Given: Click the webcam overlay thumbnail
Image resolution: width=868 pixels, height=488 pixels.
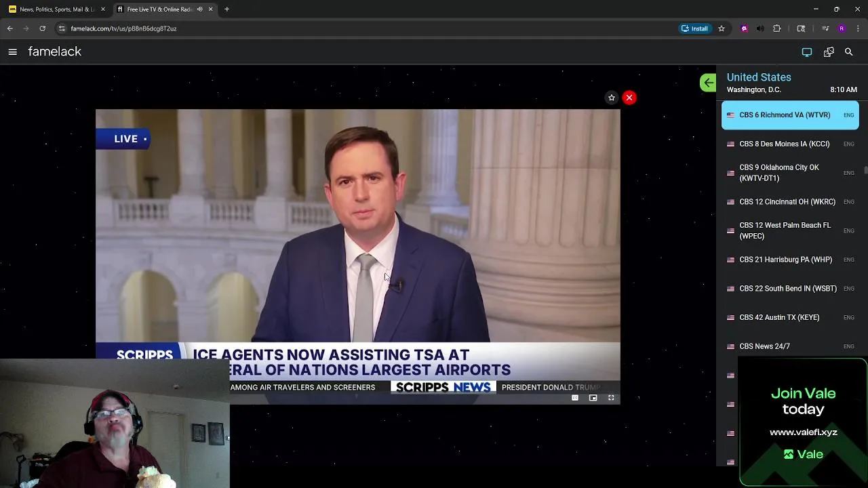Looking at the screenshot, I should pyautogui.click(x=115, y=424).
